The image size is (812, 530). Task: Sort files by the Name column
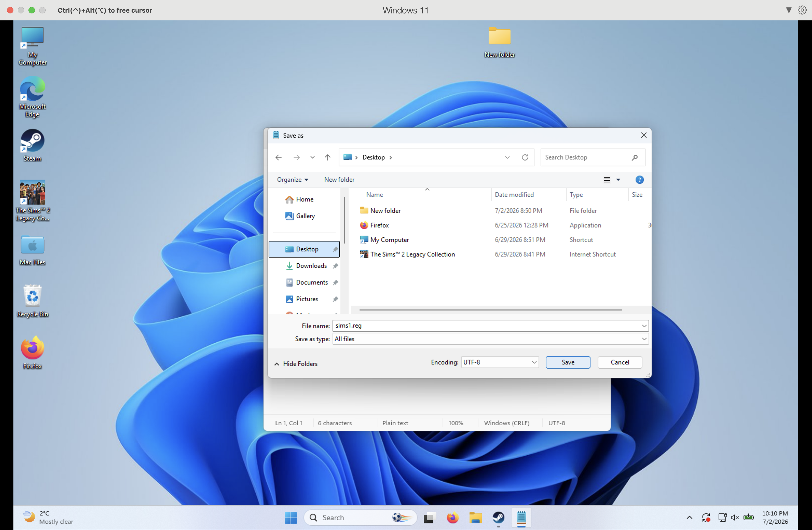click(x=374, y=194)
